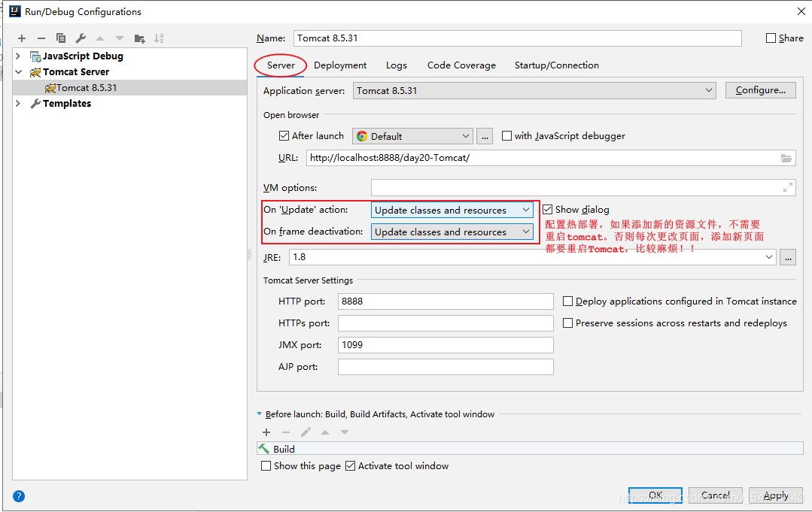Move before-launch task down arrow
This screenshot has width=812, height=512.
point(345,432)
